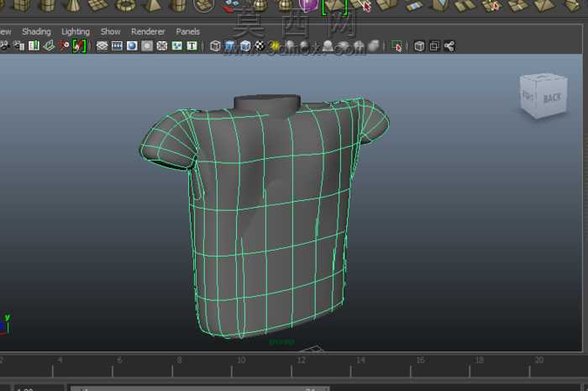Jump to frame 18 on timeline
Viewport: 588px width, 391px height.
480,360
